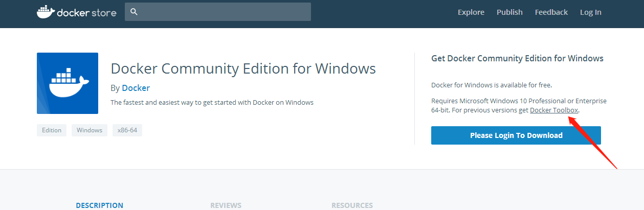This screenshot has height=210, width=644.
Task: Open the Publish menu item
Action: [509, 12]
